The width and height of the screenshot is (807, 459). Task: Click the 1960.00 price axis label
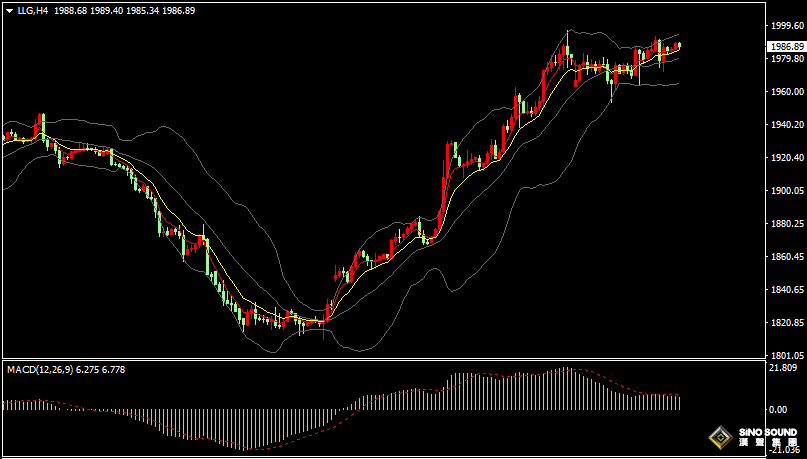[x=785, y=91]
